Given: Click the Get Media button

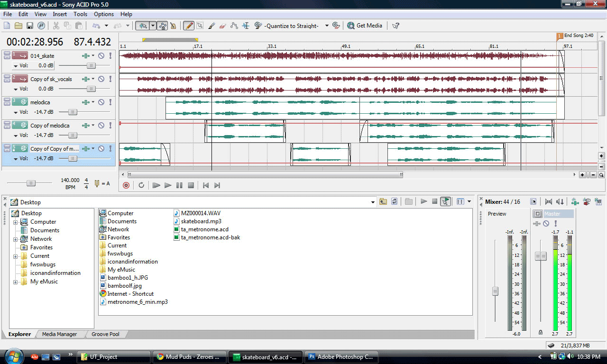Looking at the screenshot, I should (x=365, y=26).
